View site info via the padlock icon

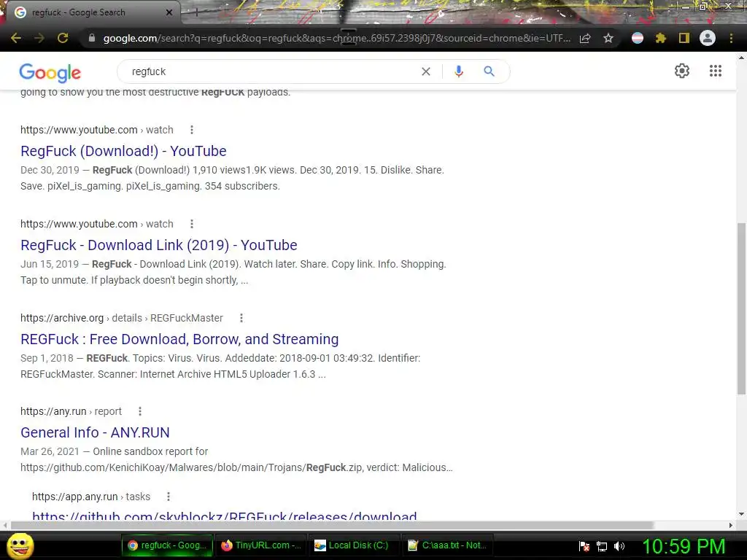click(x=92, y=38)
